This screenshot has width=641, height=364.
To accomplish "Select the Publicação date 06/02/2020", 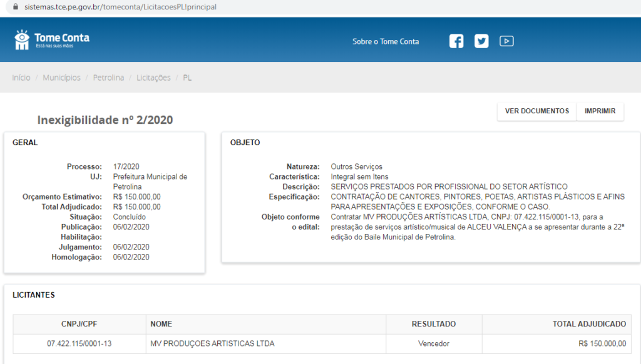I will [x=131, y=227].
